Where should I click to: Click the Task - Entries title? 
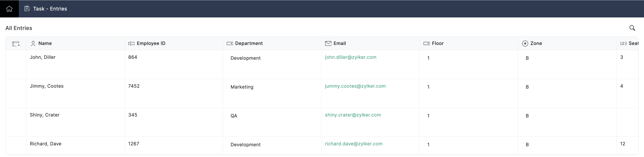click(50, 9)
